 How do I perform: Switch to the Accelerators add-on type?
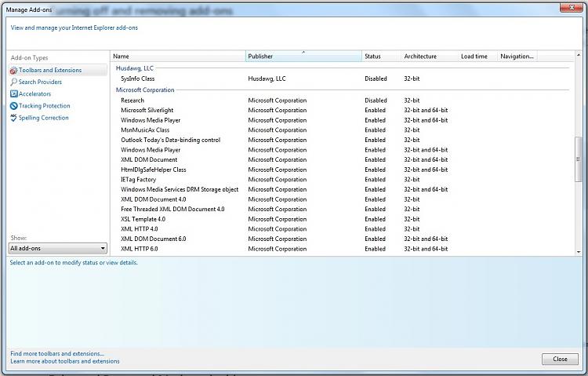coord(34,94)
